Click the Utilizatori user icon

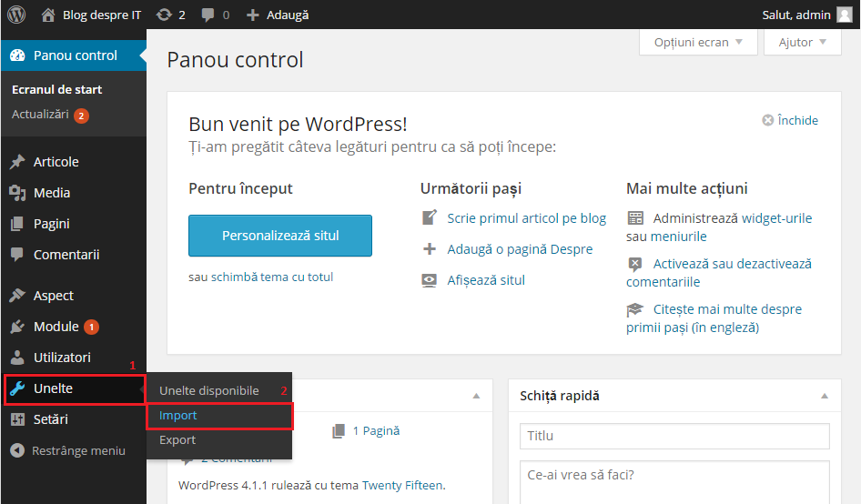pos(17,358)
